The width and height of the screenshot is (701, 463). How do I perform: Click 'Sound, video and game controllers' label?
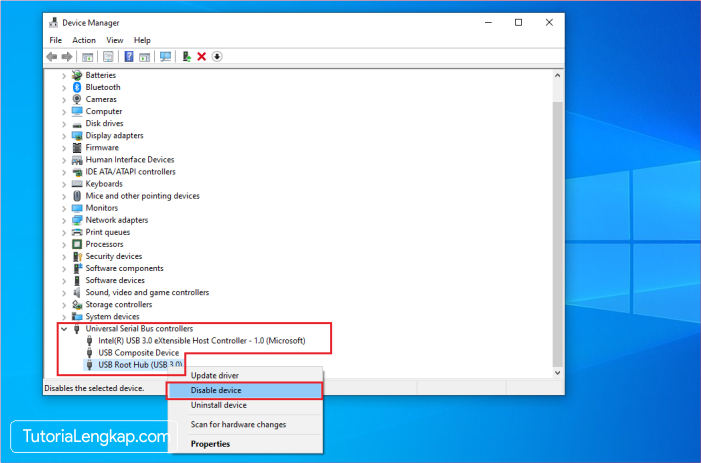pos(147,292)
